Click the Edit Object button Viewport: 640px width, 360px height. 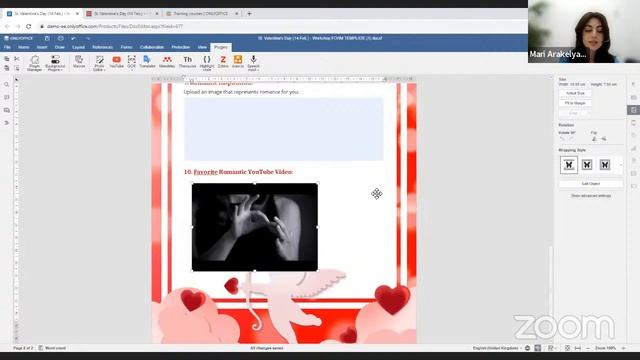[x=591, y=184]
